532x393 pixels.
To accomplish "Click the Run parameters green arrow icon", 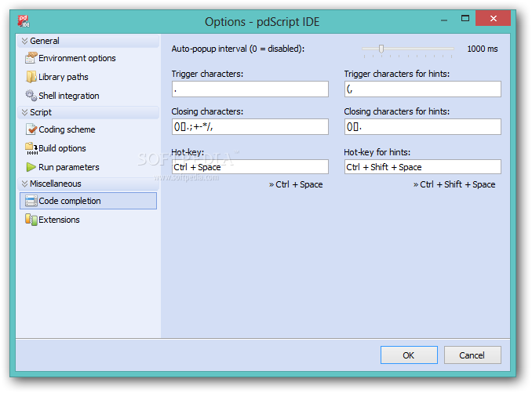I will (31, 167).
